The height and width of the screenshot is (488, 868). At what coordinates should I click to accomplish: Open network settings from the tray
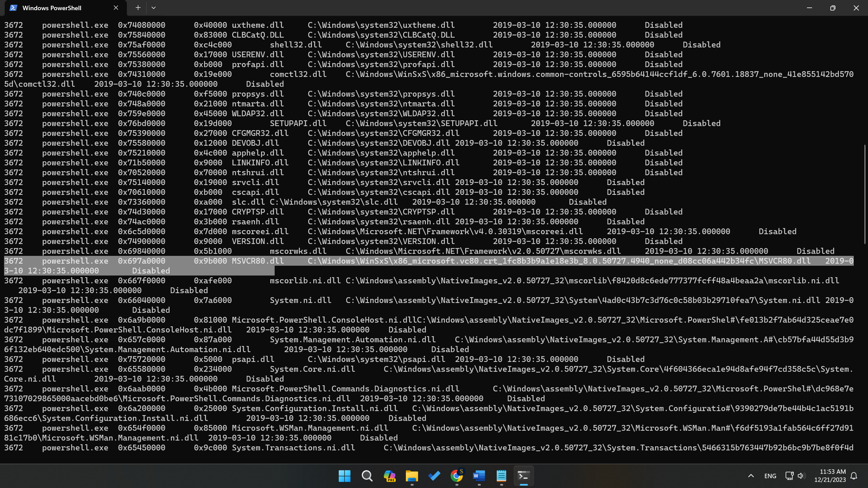pyautogui.click(x=789, y=476)
